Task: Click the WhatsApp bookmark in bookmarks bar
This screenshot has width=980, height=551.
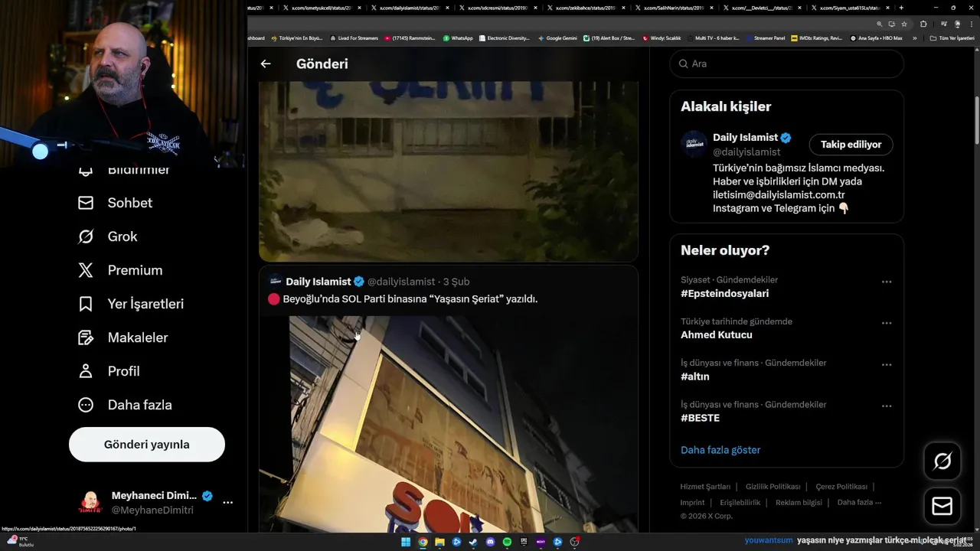Action: [458, 37]
